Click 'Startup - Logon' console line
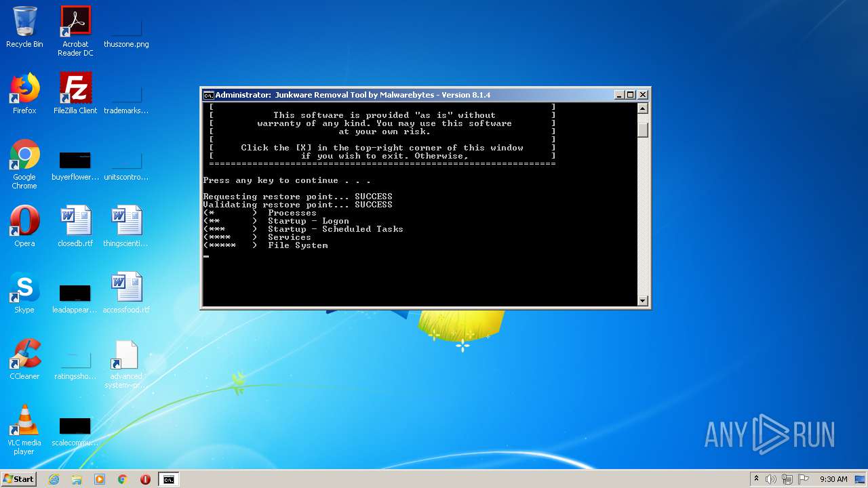This screenshot has height=488, width=868. coord(277,221)
